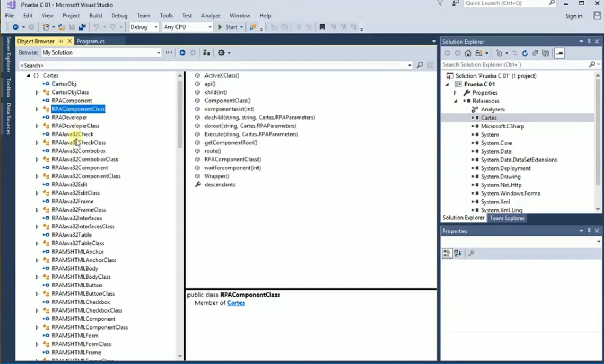Click the Object Browser Back navigation arrow
The width and height of the screenshot is (604, 364).
click(x=183, y=52)
